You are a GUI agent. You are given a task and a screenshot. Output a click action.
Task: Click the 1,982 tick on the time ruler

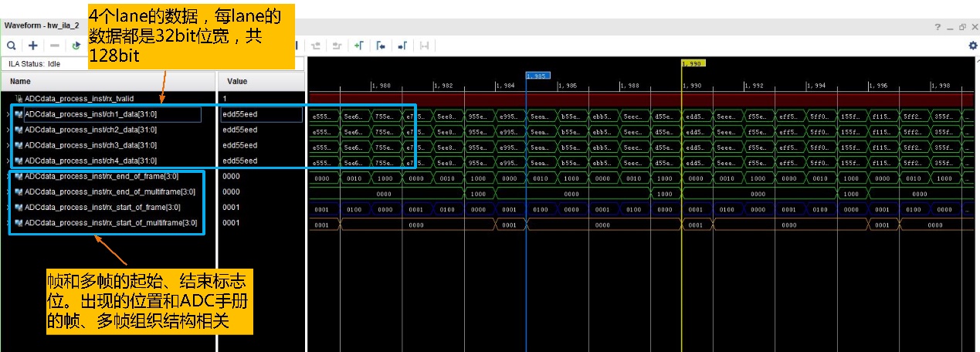coord(443,86)
